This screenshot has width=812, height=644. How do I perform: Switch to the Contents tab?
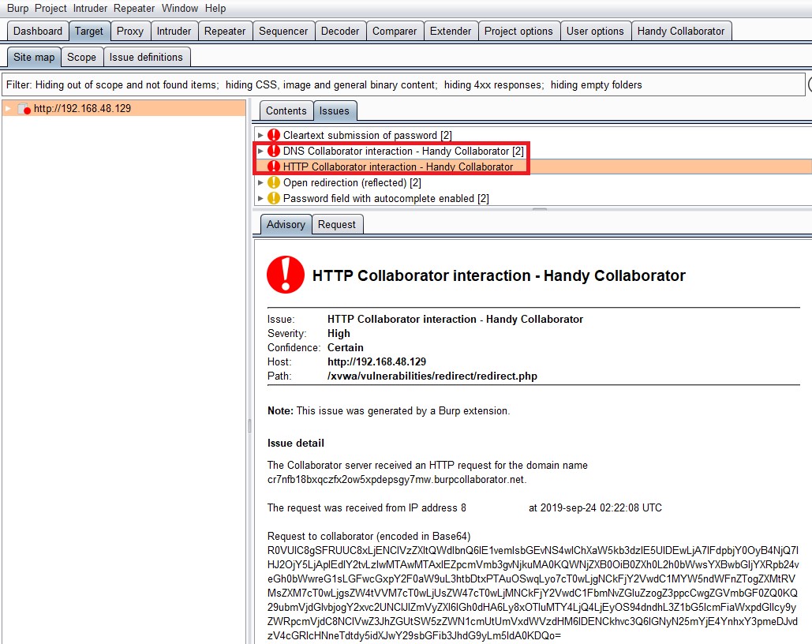[x=286, y=110]
